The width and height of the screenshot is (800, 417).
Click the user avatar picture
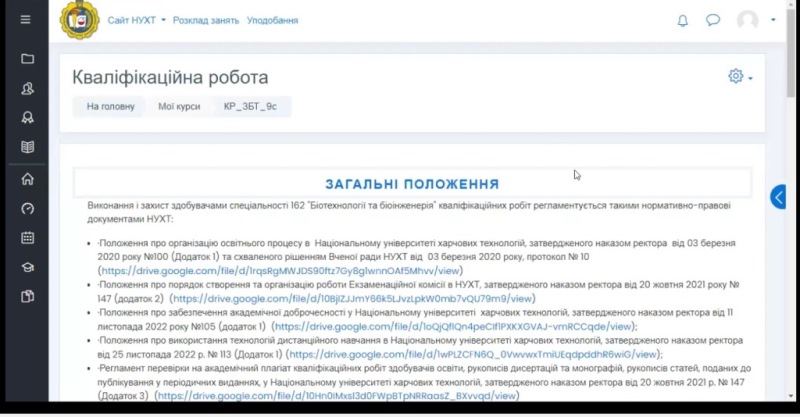[x=747, y=20]
